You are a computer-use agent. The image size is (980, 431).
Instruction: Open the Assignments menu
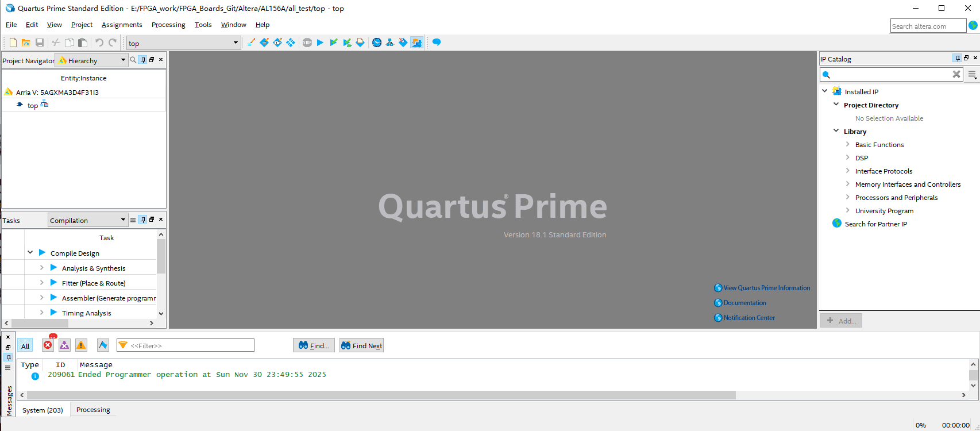pyautogui.click(x=121, y=25)
